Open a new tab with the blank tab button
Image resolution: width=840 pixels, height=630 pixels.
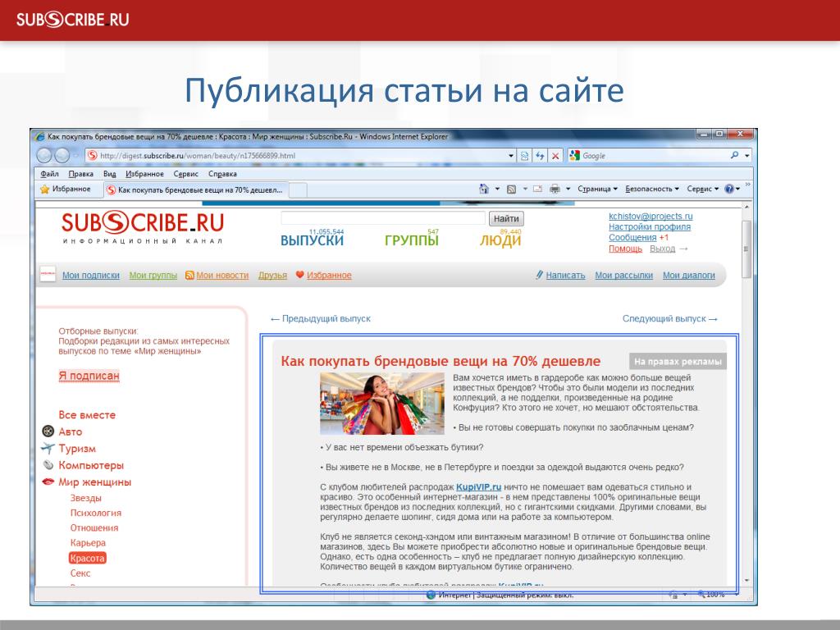298,190
